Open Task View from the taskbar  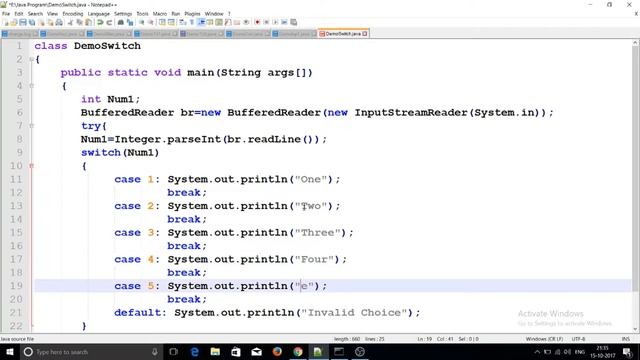pyautogui.click(x=173, y=351)
